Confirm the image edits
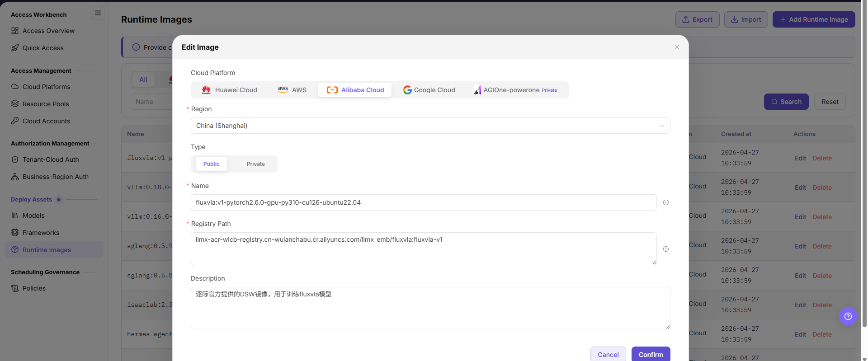This screenshot has width=868, height=361. [651, 354]
